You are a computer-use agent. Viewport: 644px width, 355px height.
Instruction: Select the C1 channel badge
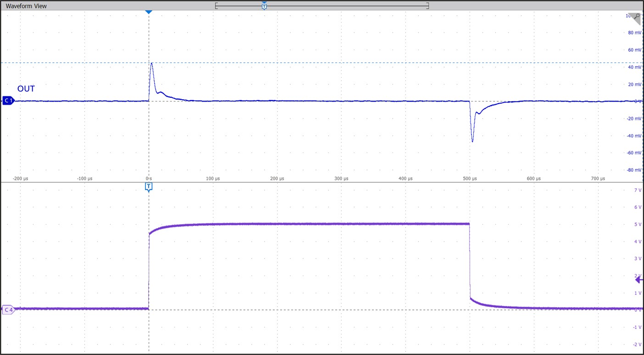pos(8,101)
